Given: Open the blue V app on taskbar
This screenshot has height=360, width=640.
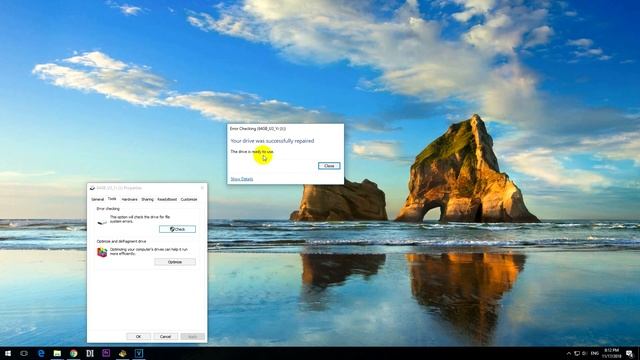Looking at the screenshot, I should (139, 353).
